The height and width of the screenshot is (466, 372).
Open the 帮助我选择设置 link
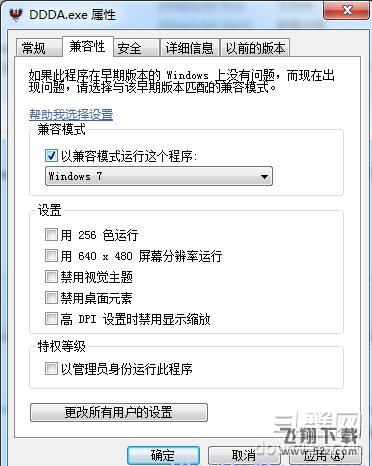pos(71,115)
